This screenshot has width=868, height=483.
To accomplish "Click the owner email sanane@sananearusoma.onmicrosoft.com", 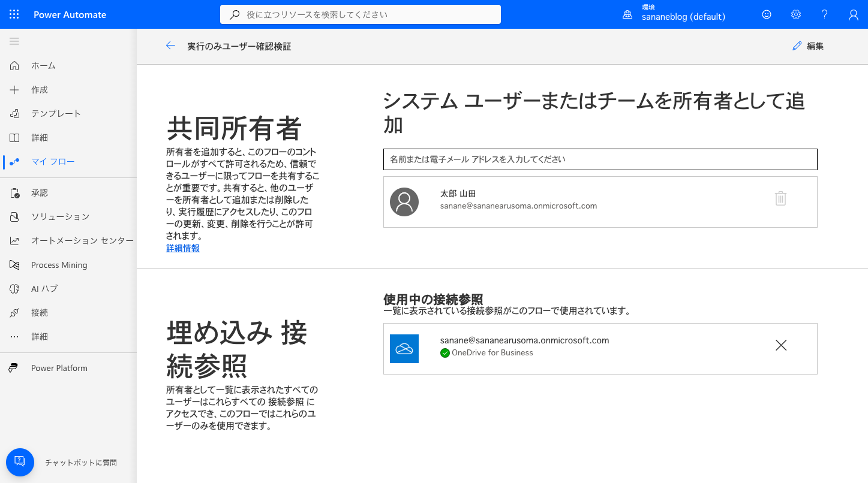I will click(x=518, y=206).
